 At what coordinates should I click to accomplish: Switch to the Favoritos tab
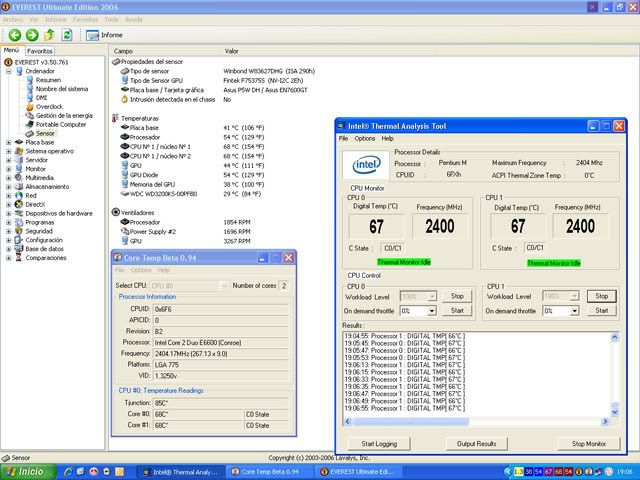click(40, 51)
